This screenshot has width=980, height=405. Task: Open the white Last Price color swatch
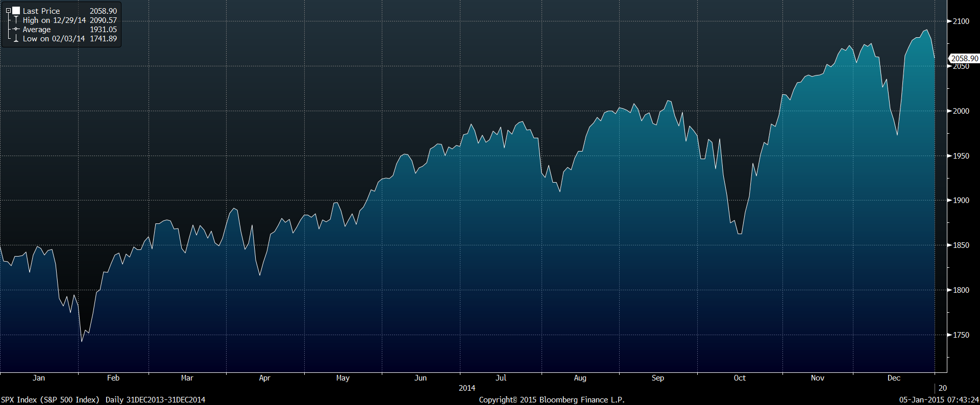pos(16,11)
